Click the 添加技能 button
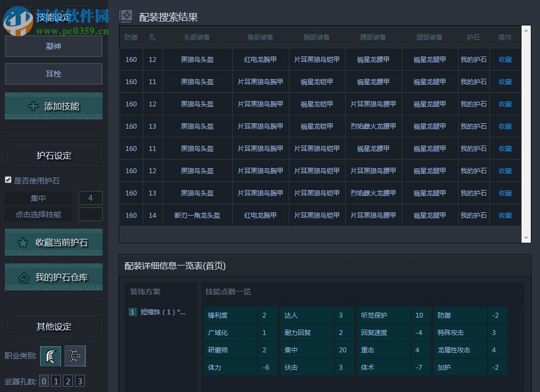The image size is (540, 392). click(53, 106)
